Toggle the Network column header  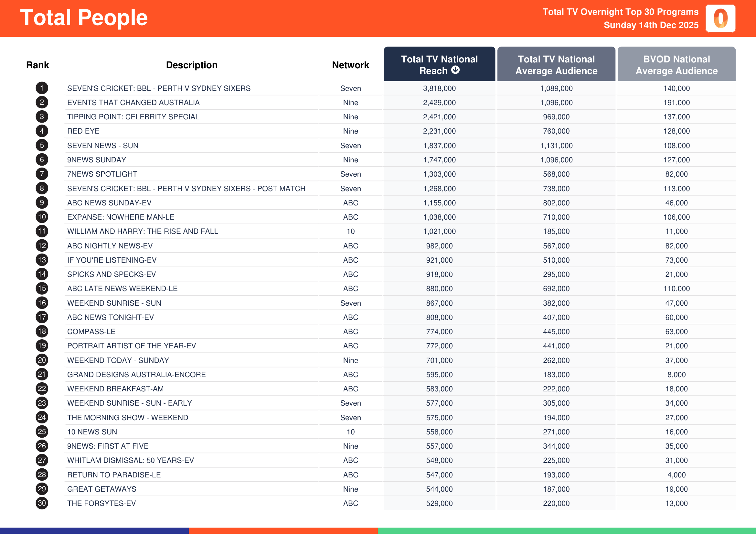pos(350,65)
